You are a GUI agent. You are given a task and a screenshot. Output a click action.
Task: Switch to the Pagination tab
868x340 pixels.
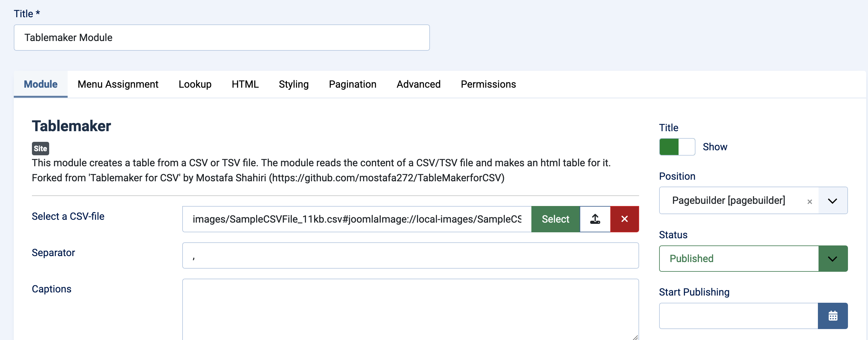click(x=353, y=84)
